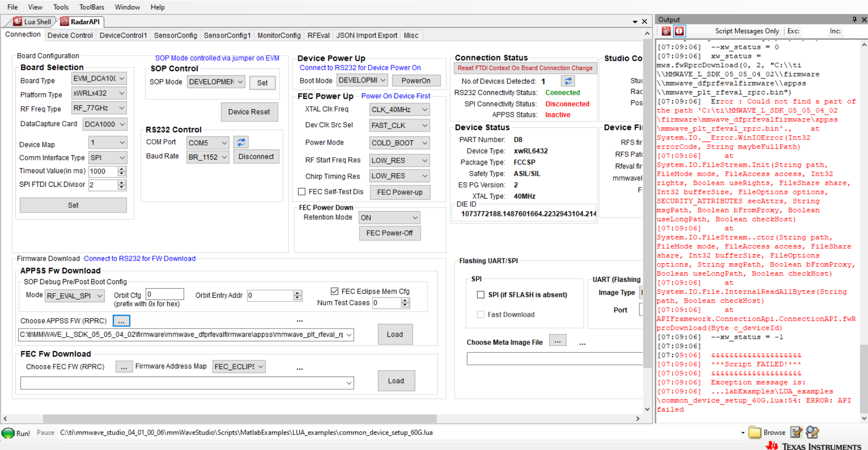Click the Browse folder icon
Viewport: 868px width, 450px height.
point(755,432)
